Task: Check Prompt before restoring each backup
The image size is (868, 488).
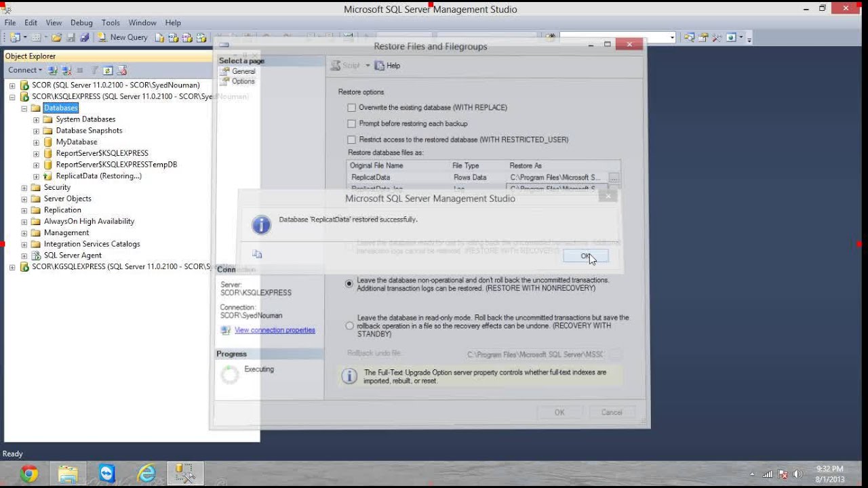Action: 351,124
